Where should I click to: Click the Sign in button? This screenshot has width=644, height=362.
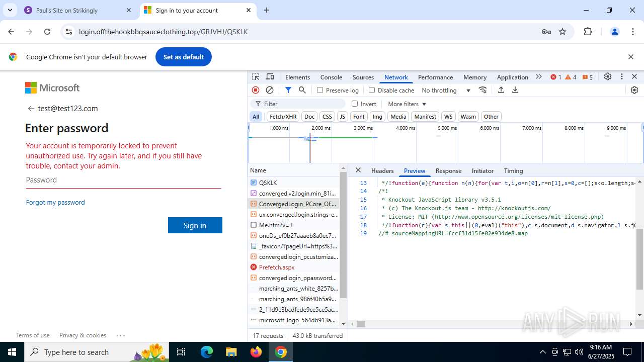coord(195,225)
